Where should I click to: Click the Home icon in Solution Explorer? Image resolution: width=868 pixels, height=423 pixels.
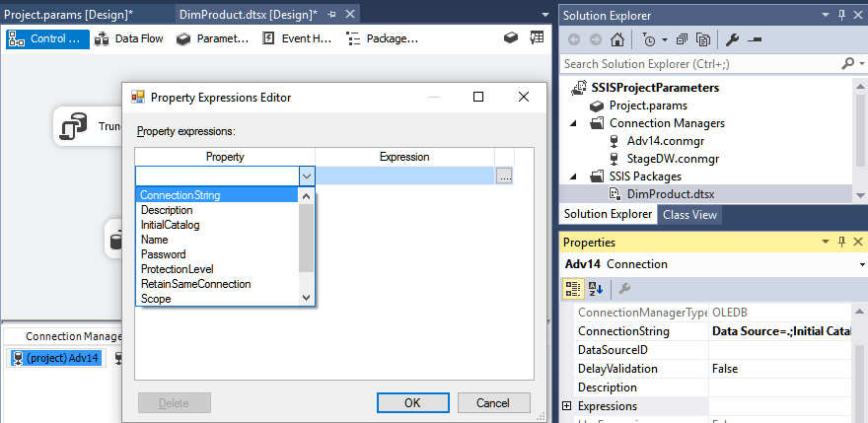[x=616, y=39]
